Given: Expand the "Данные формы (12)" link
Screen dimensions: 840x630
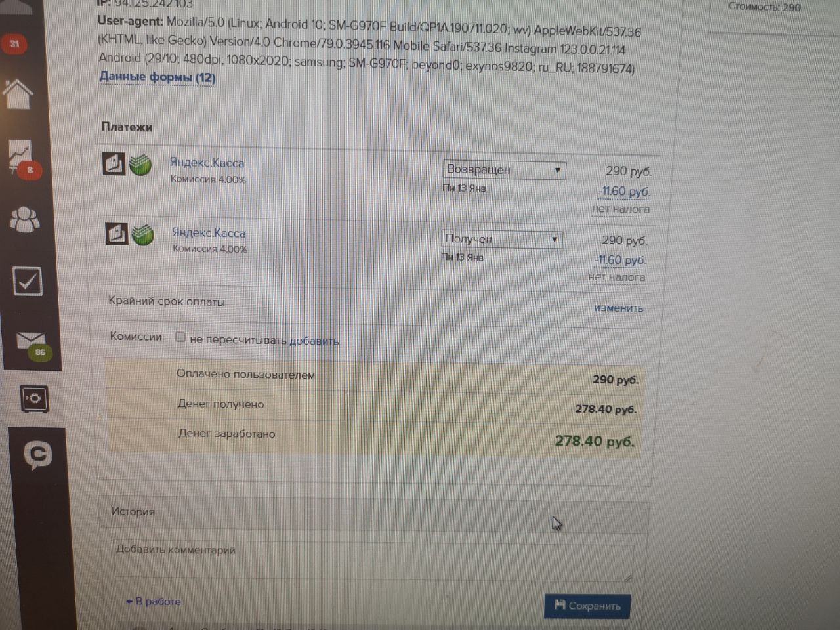Looking at the screenshot, I should (157, 77).
